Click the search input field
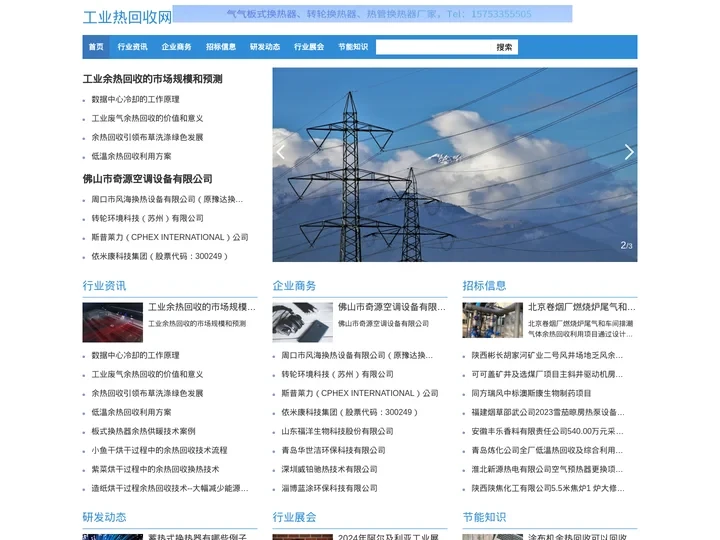 [x=433, y=47]
